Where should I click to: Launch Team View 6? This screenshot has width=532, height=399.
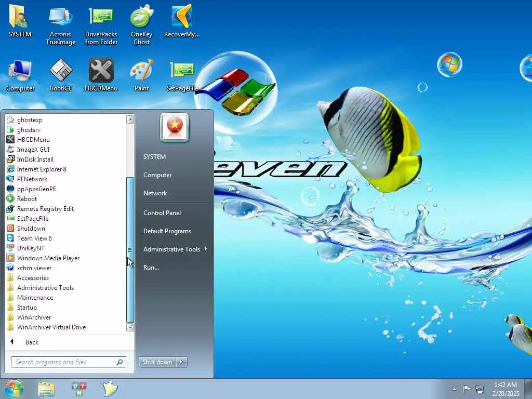click(66, 238)
